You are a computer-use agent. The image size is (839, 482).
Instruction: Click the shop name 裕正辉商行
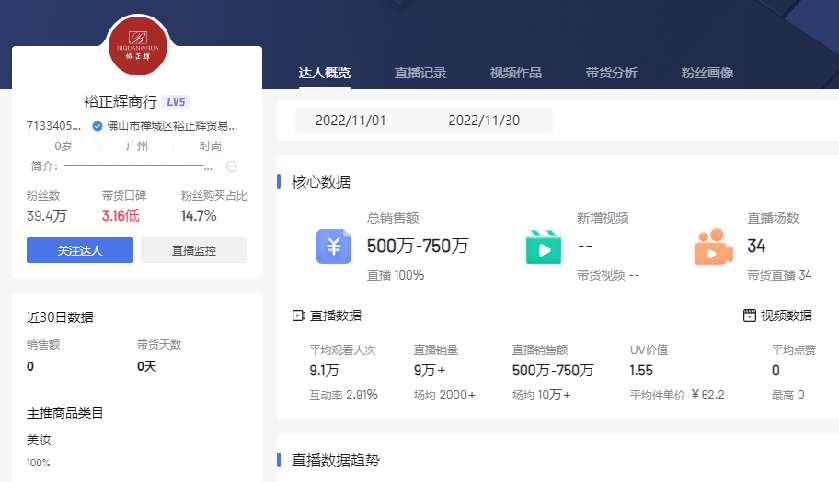120,102
